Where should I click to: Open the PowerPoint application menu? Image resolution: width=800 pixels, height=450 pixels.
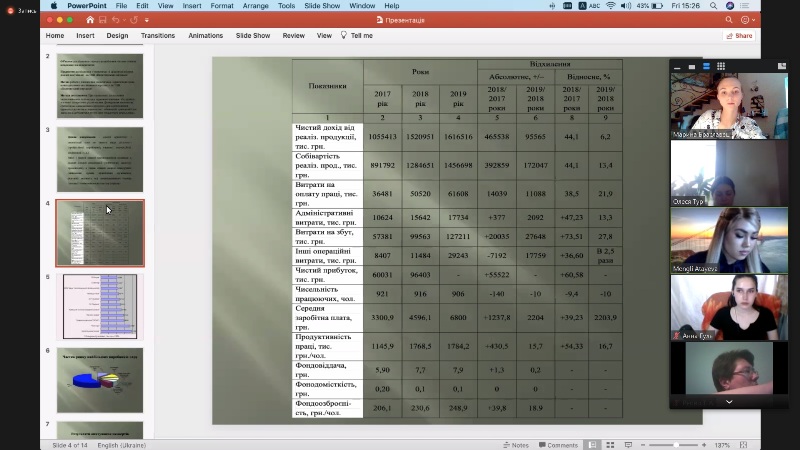pos(87,6)
